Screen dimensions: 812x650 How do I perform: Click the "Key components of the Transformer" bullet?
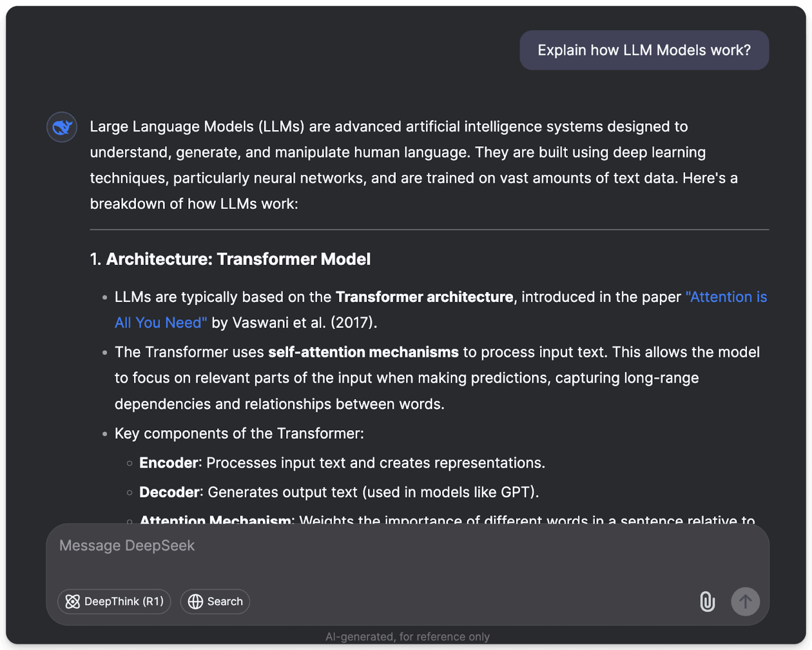click(239, 434)
